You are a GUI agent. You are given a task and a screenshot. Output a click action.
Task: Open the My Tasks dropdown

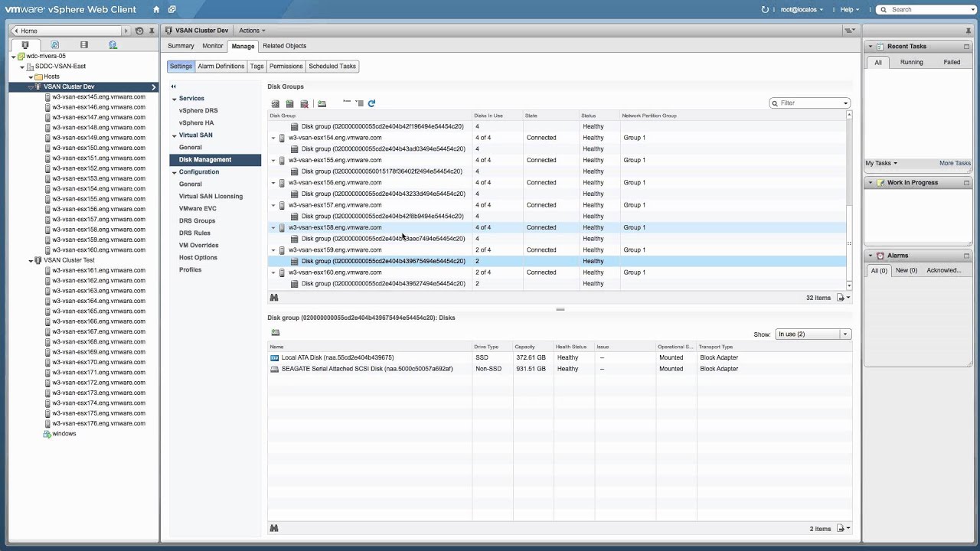point(881,163)
